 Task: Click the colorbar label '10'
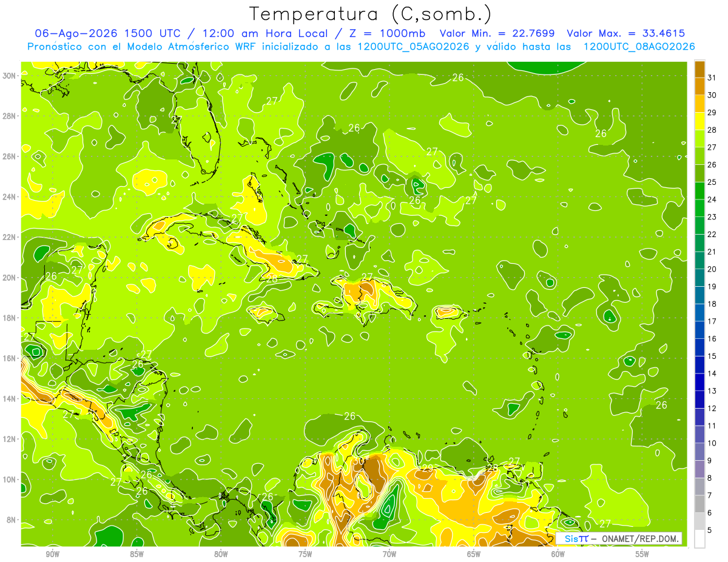[x=712, y=443]
